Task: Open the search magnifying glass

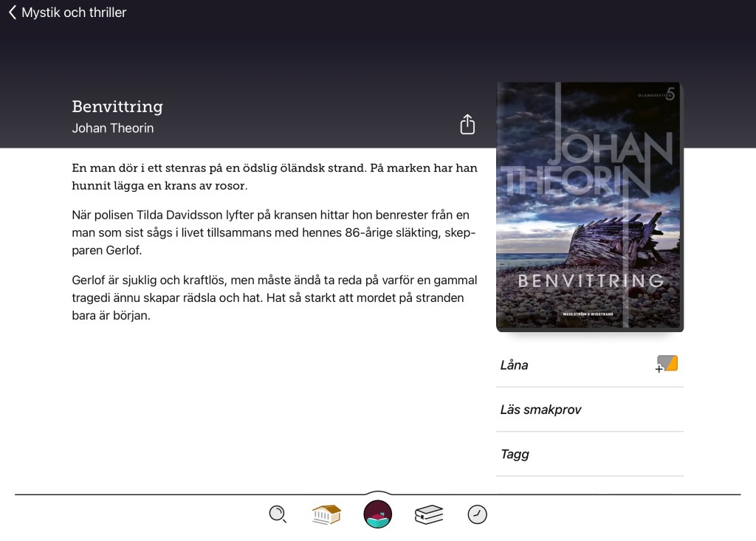Action: [278, 514]
